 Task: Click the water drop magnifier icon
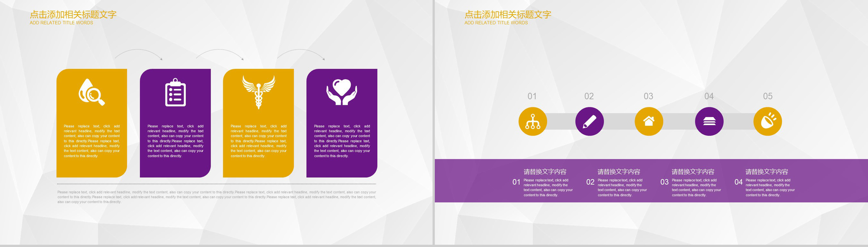[91, 92]
